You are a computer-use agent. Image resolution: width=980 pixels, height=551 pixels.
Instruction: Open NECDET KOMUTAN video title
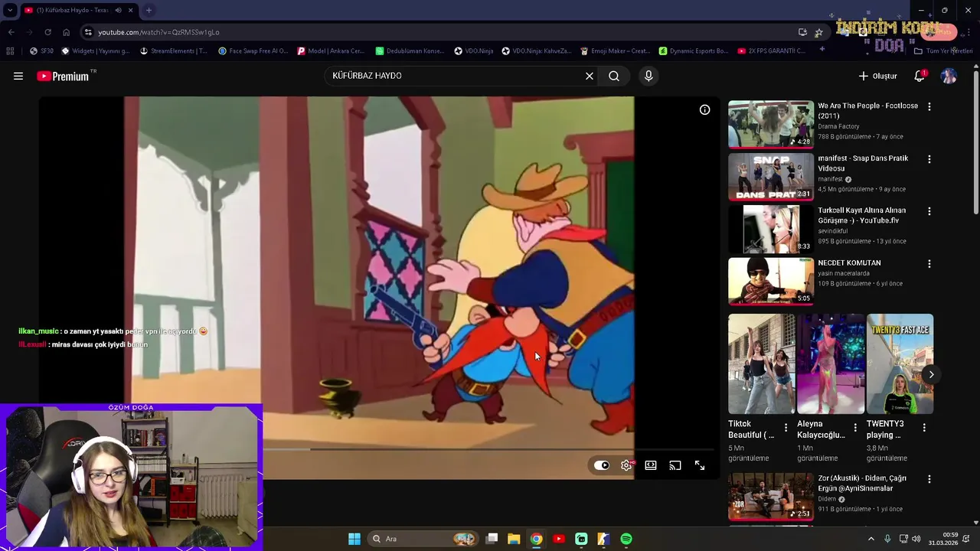849,262
